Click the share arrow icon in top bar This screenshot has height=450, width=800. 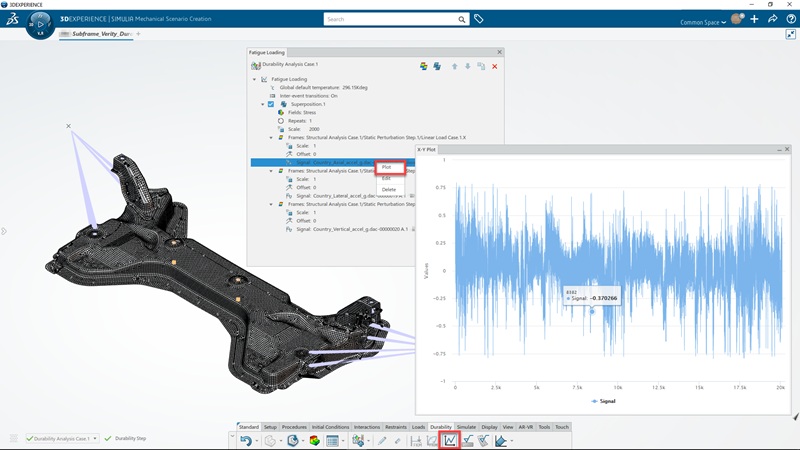coord(772,19)
